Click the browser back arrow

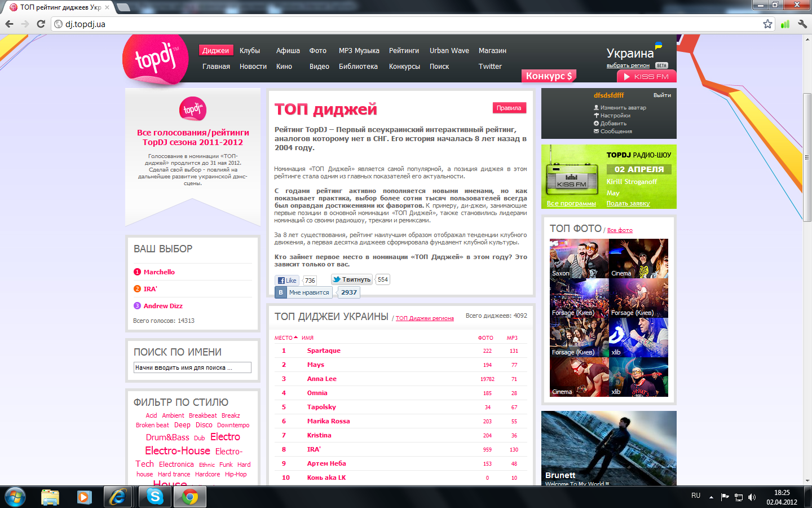pyautogui.click(x=9, y=24)
